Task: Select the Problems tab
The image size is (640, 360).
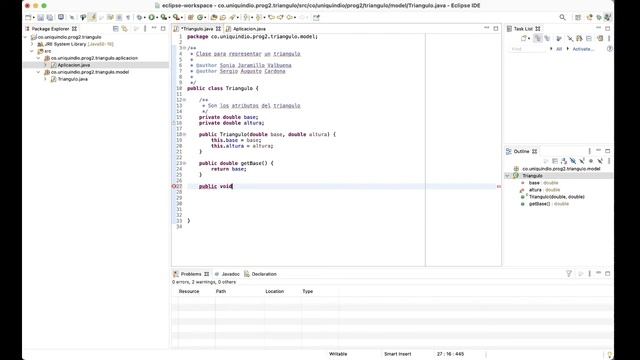Action: click(x=191, y=274)
